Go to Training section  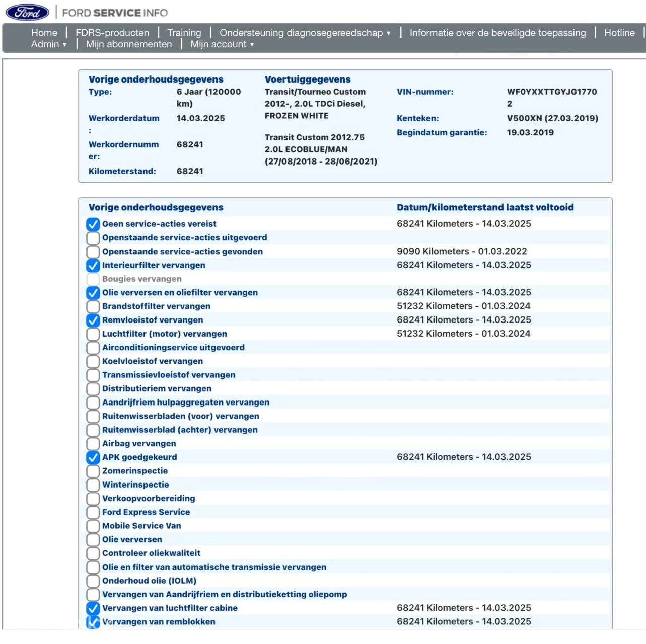pos(184,33)
